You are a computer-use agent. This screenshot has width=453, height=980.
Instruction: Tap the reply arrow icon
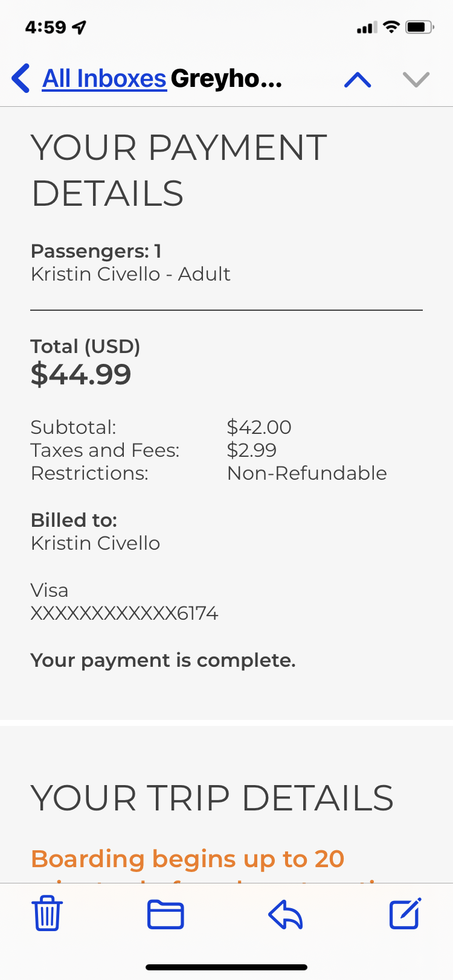tap(285, 914)
